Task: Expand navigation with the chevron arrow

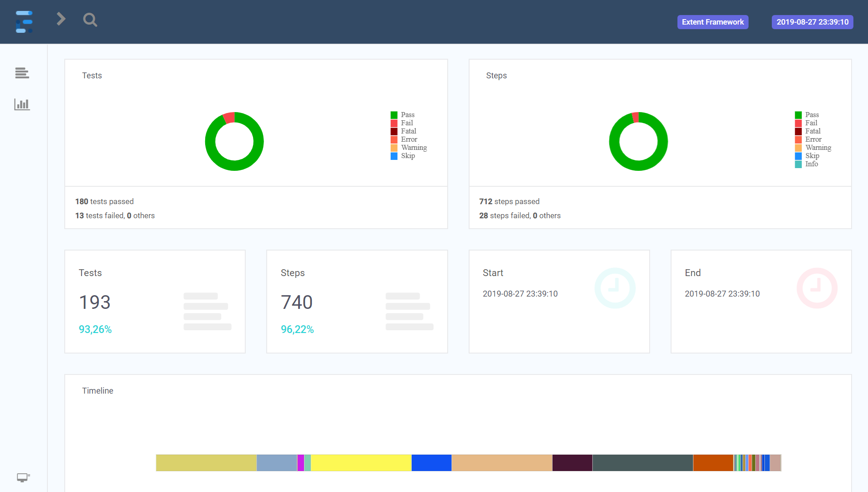Action: [x=61, y=19]
